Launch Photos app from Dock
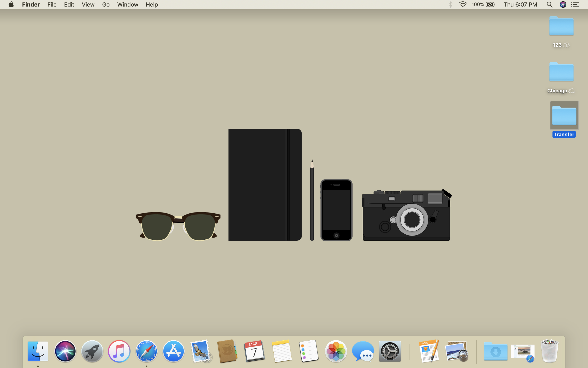588x368 pixels. 336,351
